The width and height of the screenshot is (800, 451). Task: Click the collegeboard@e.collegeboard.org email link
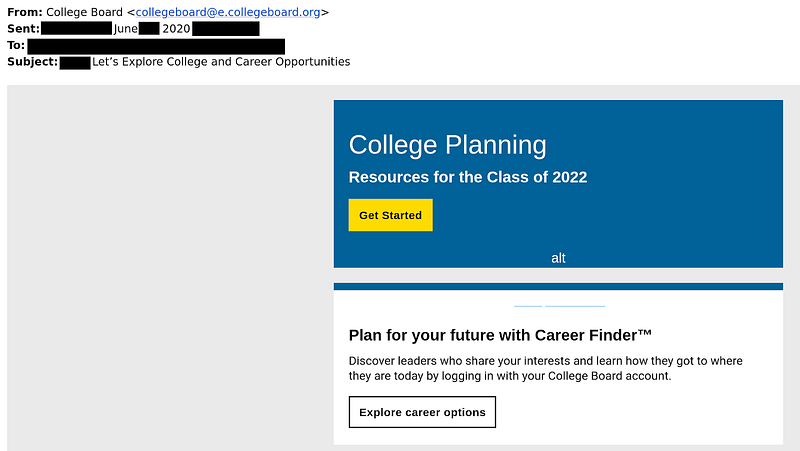[x=228, y=12]
